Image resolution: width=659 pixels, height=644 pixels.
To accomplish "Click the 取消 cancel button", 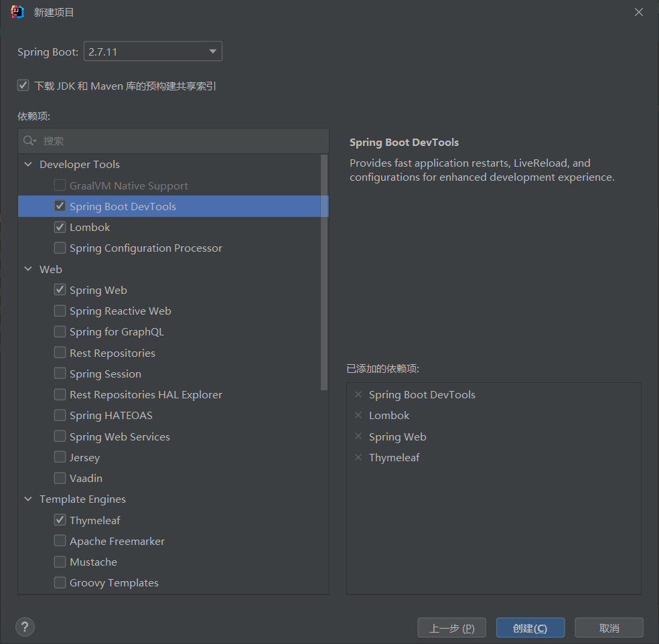I will (x=609, y=628).
